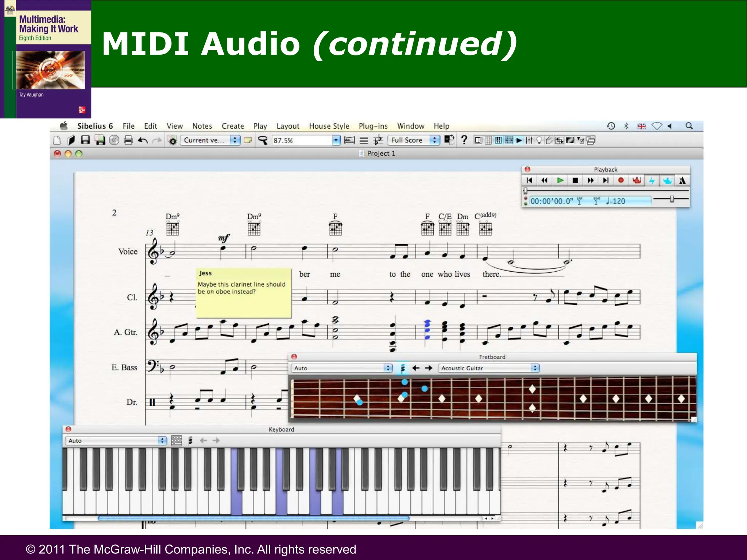
Task: Toggle the Mixer window icon
Action: [529, 140]
